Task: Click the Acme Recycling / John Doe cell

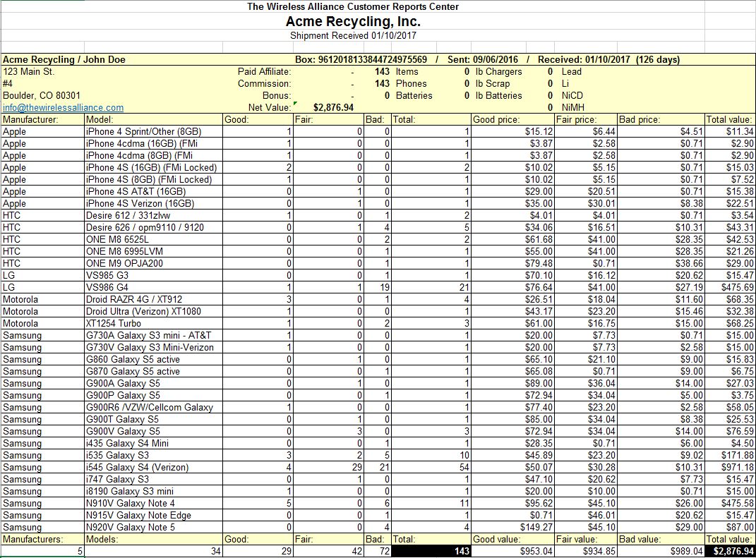Action: [x=64, y=60]
